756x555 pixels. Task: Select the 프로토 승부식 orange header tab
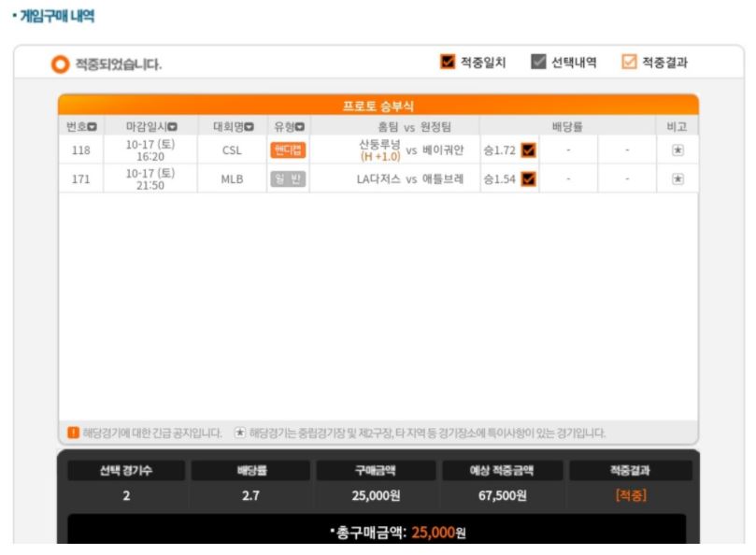coord(378,106)
